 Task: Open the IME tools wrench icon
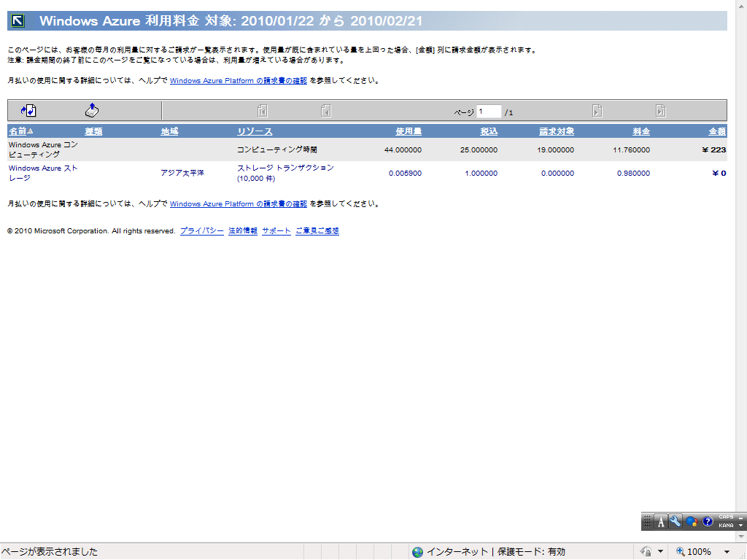pos(675,522)
